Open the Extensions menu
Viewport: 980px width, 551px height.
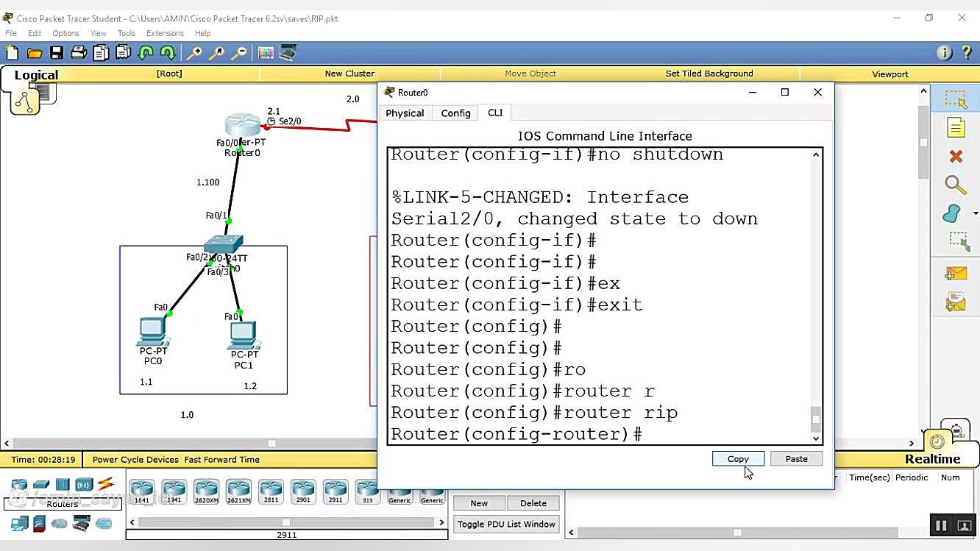click(x=165, y=33)
